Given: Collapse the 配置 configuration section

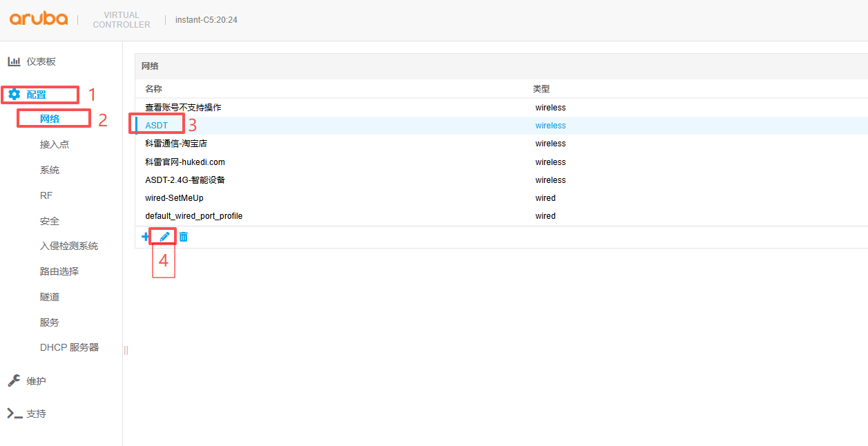Looking at the screenshot, I should (36, 95).
